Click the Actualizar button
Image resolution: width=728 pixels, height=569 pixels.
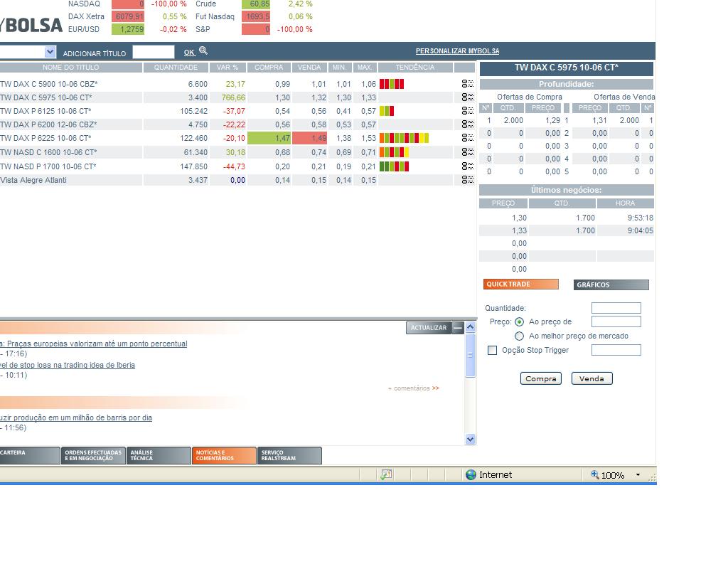click(429, 328)
